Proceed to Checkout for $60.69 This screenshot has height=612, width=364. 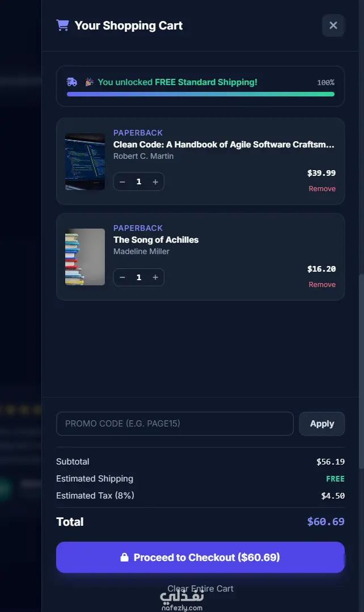pos(201,558)
